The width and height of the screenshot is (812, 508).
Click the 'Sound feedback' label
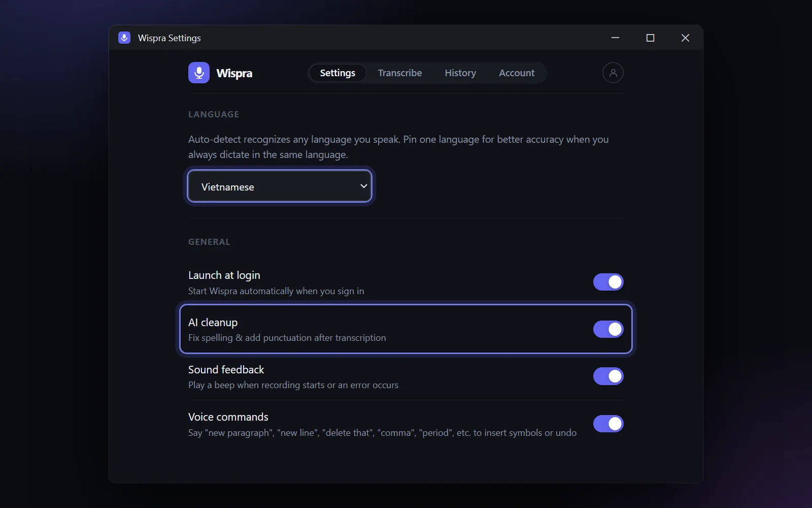click(226, 370)
